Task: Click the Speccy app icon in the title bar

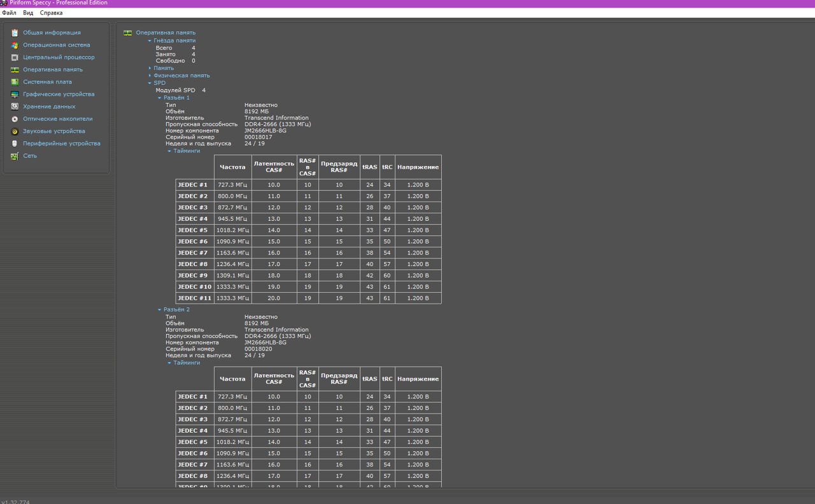Action: pos(4,3)
